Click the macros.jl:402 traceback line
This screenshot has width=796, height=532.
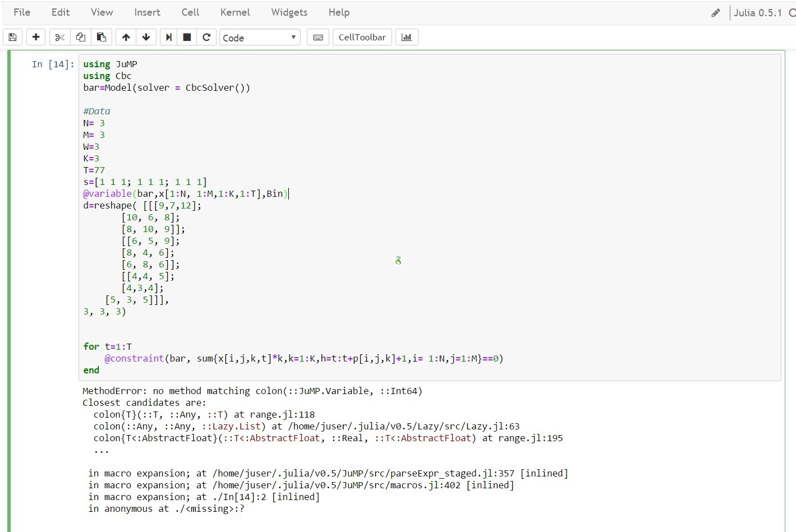click(301, 485)
